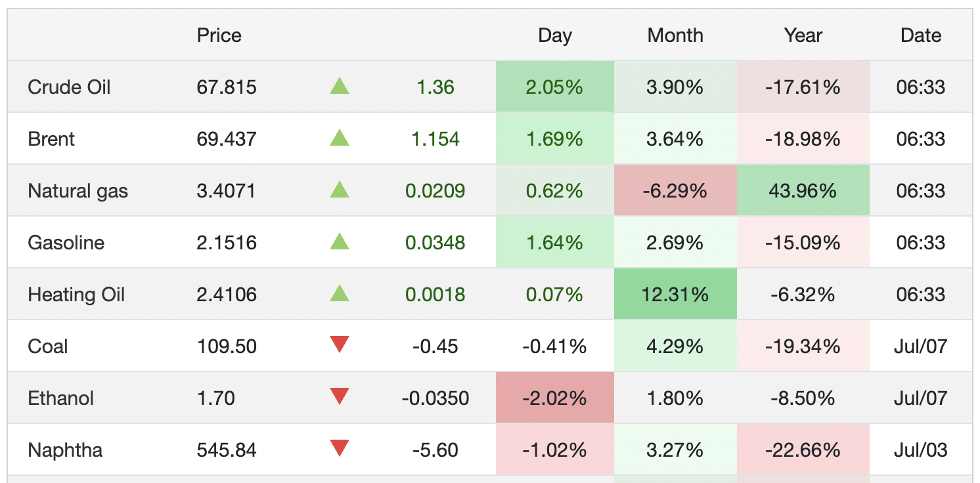The width and height of the screenshot is (980, 483).
Task: Select Crude Oil price 67.815
Action: click(x=227, y=87)
